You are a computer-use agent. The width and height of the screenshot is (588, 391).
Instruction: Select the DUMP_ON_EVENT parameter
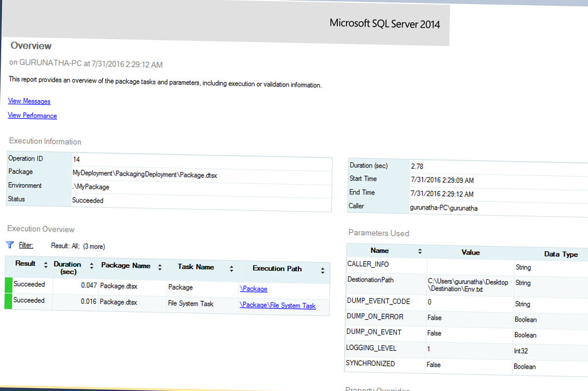pos(374,332)
